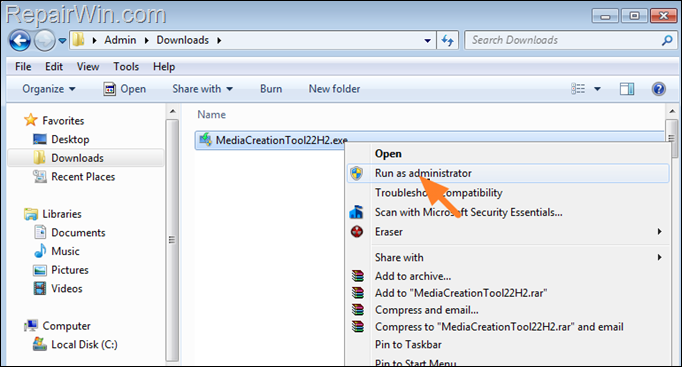Choose Scan with Microsoft Security Essentials
Viewport: 682px width, 367px height.
[x=468, y=212]
